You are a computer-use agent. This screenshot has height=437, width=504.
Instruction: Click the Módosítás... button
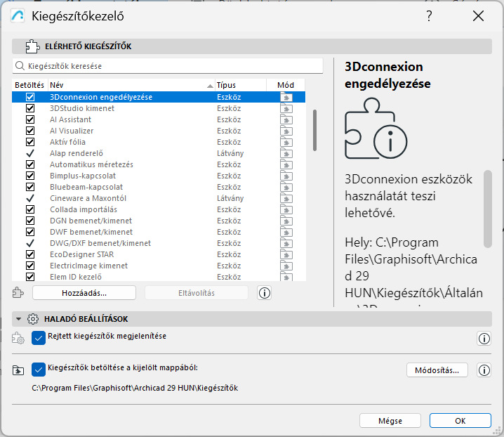[x=437, y=370]
